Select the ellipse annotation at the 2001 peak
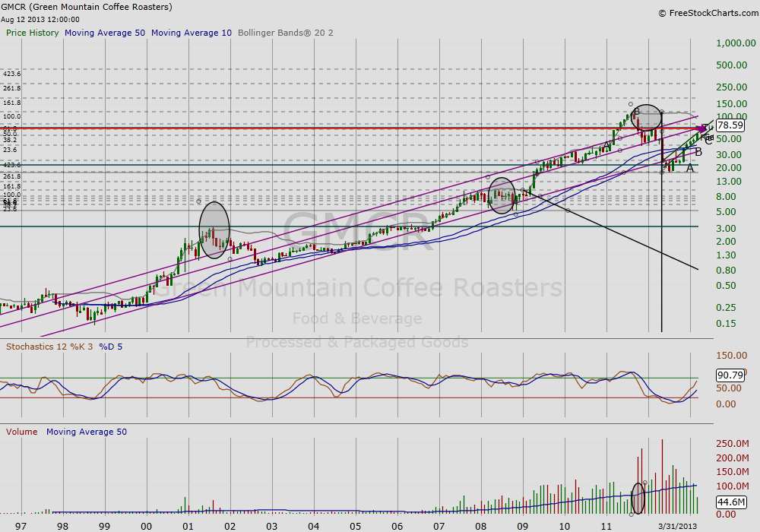Image resolution: width=760 pixels, height=532 pixels. [214, 227]
